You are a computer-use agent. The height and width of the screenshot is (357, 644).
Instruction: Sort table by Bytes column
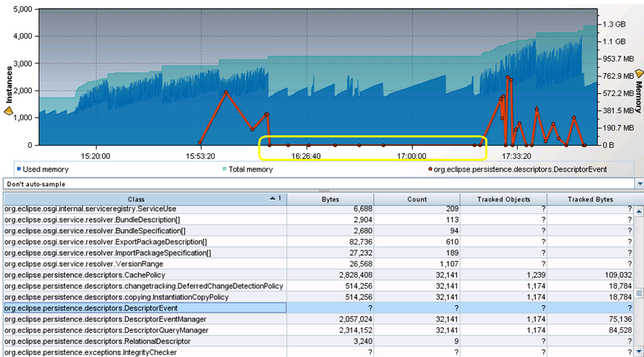[x=330, y=199]
